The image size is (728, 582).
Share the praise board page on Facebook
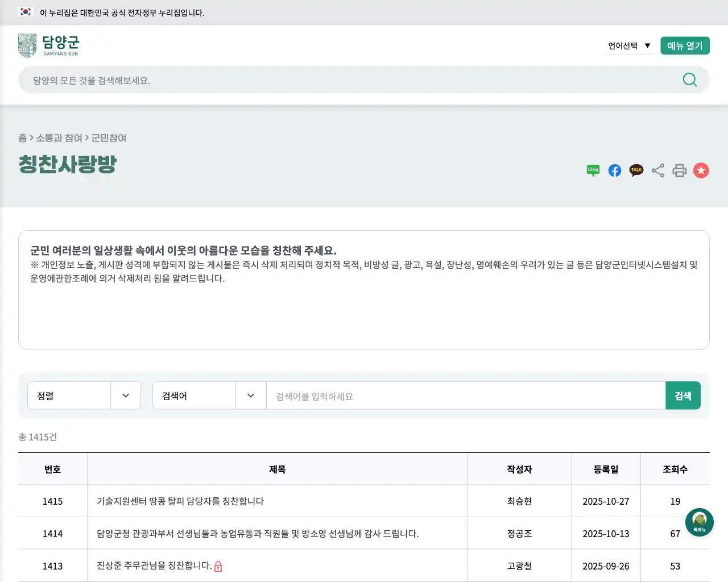click(614, 170)
